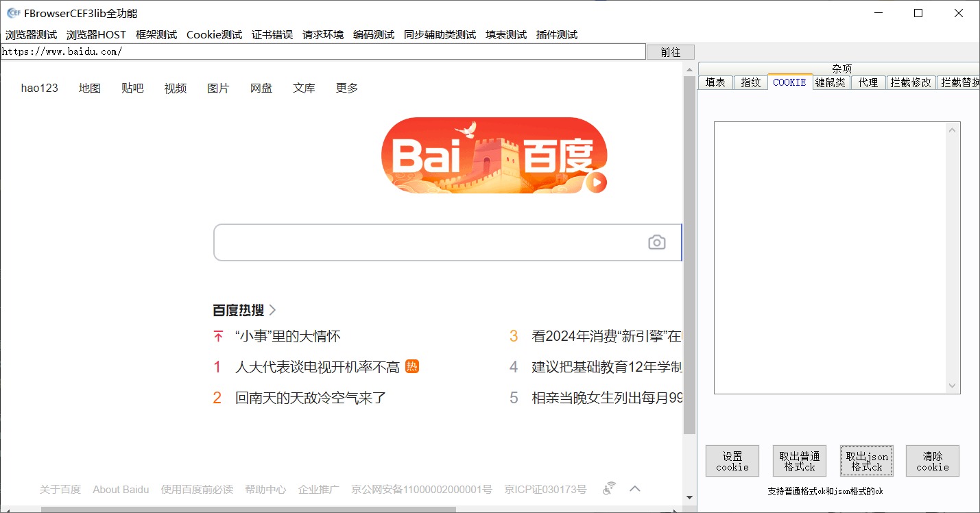Open the 更多 link
This screenshot has height=513, width=980.
pyautogui.click(x=347, y=88)
